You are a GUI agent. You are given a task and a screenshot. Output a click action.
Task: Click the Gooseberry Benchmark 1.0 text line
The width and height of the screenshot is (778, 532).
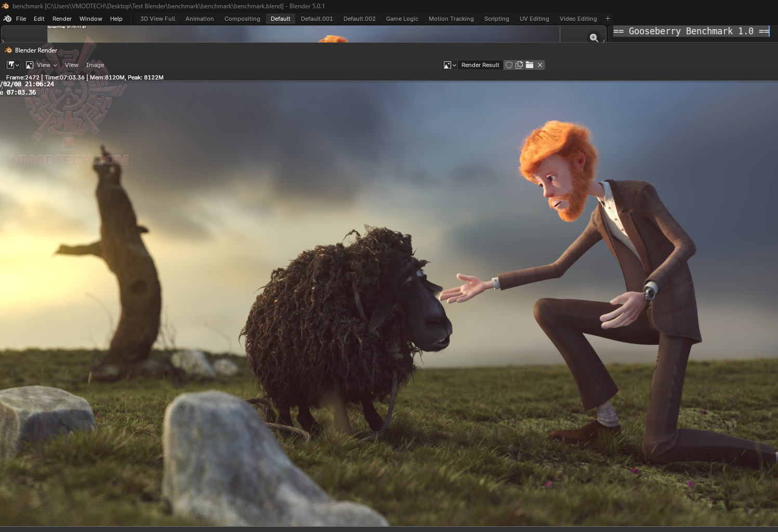691,31
